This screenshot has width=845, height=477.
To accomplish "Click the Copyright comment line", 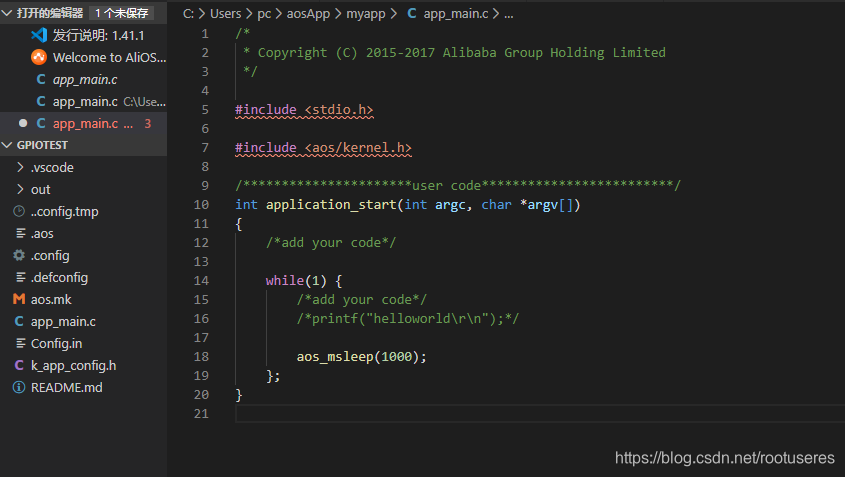I will pos(454,53).
